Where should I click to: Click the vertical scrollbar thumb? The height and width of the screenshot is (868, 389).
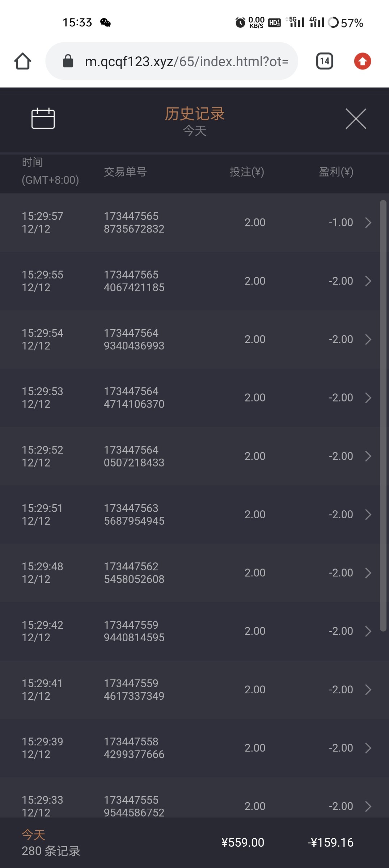(383, 416)
